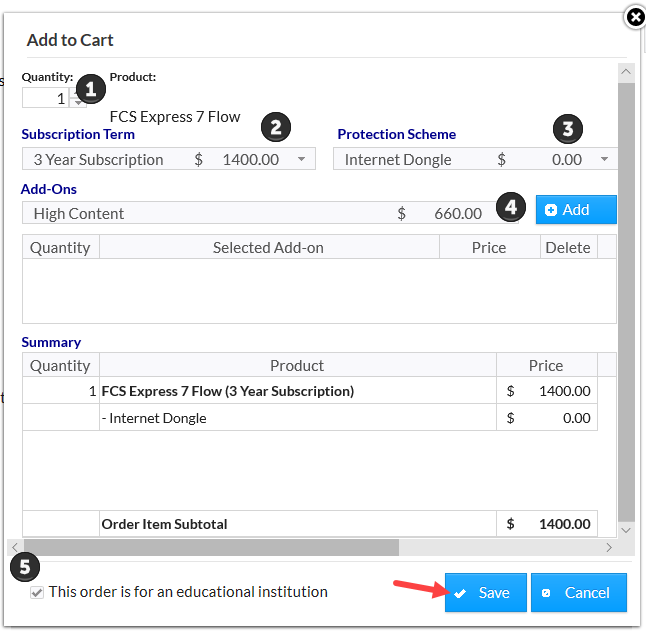Click the add-on table Price header
Screen dimensions: 646x631
489,248
